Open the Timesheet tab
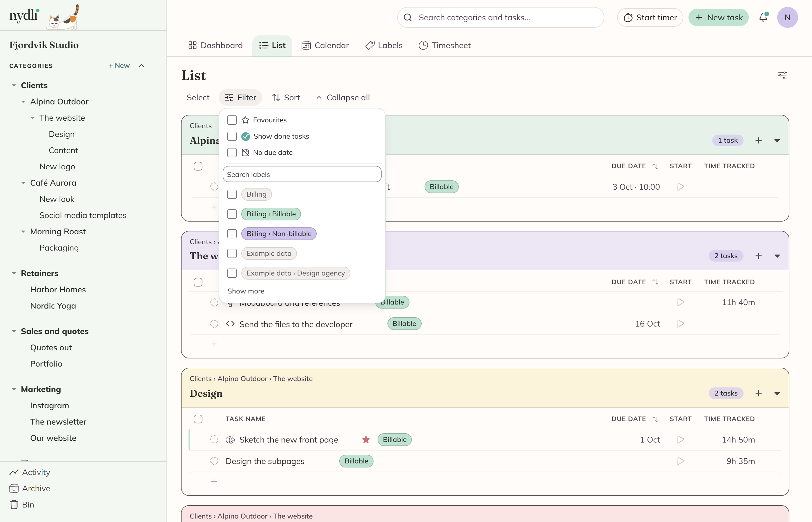This screenshot has width=812, height=522. coord(445,46)
